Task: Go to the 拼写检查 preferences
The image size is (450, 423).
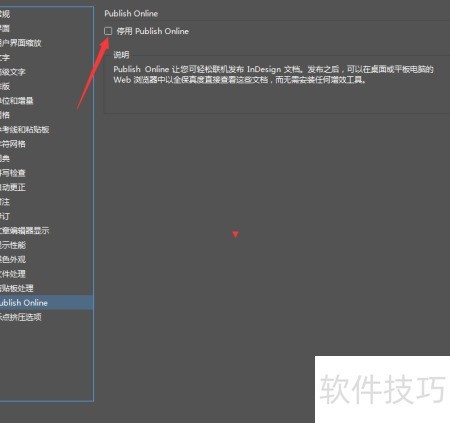Action: [13, 173]
